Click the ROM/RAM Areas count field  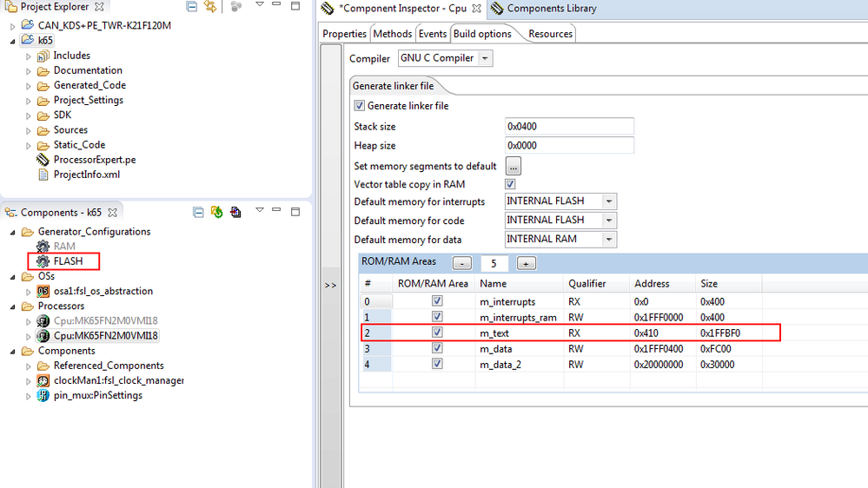click(x=494, y=263)
